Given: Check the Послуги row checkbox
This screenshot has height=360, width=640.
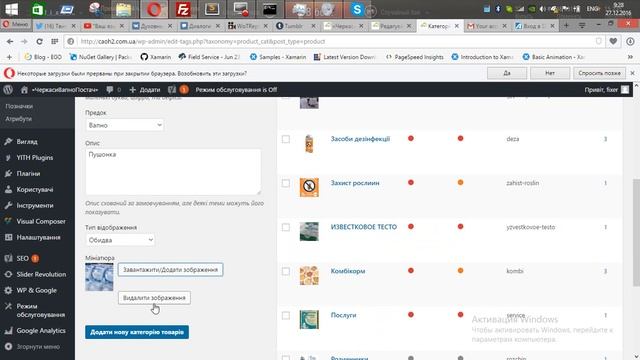Looking at the screenshot, I should 286,316.
